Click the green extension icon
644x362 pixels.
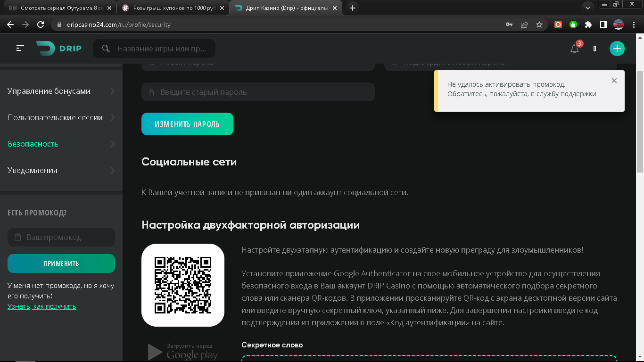(x=573, y=25)
